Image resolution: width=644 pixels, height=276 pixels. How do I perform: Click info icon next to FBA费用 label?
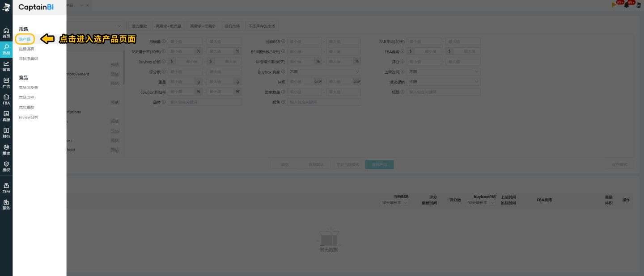click(x=402, y=51)
